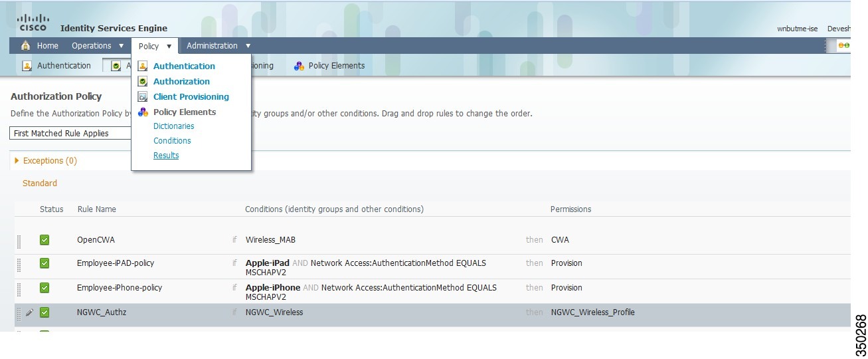Toggle the OpenCWA rule status checkbox
Viewport: 868px width, 359px height.
pyautogui.click(x=44, y=240)
